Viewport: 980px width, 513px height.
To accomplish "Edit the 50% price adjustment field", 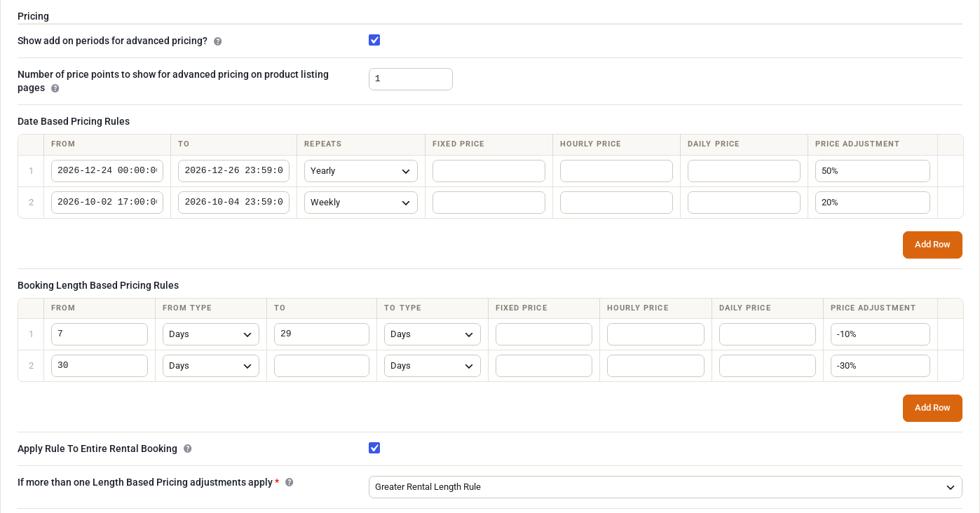I will [873, 171].
